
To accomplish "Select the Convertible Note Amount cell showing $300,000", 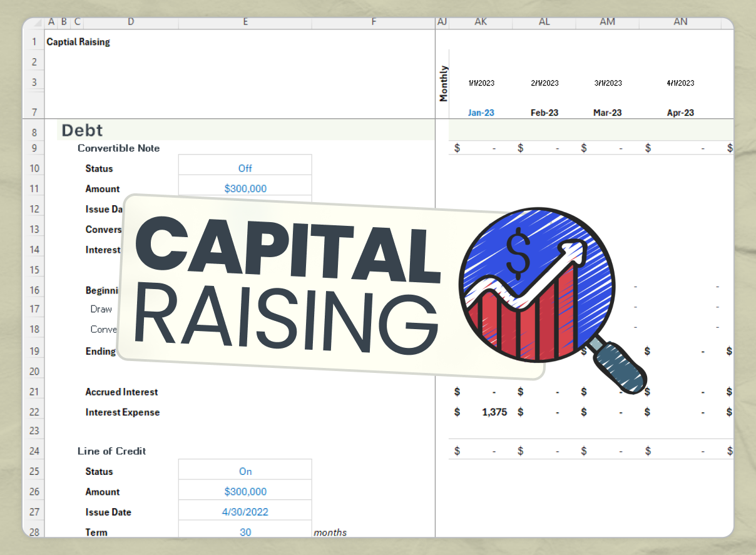I will pyautogui.click(x=245, y=188).
